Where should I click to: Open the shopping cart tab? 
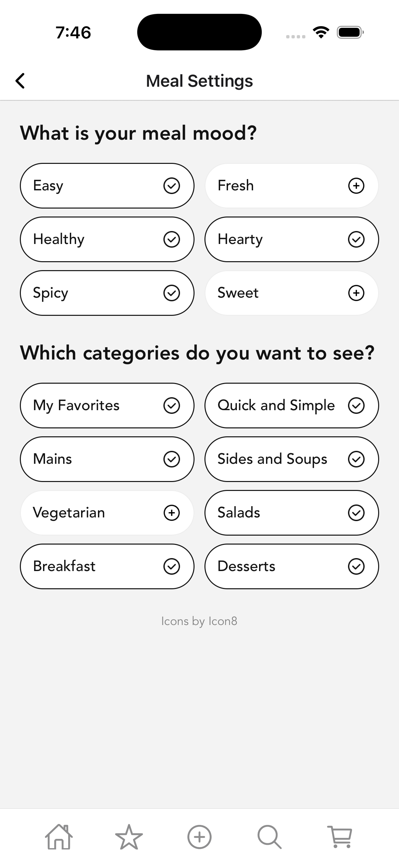coord(340,837)
